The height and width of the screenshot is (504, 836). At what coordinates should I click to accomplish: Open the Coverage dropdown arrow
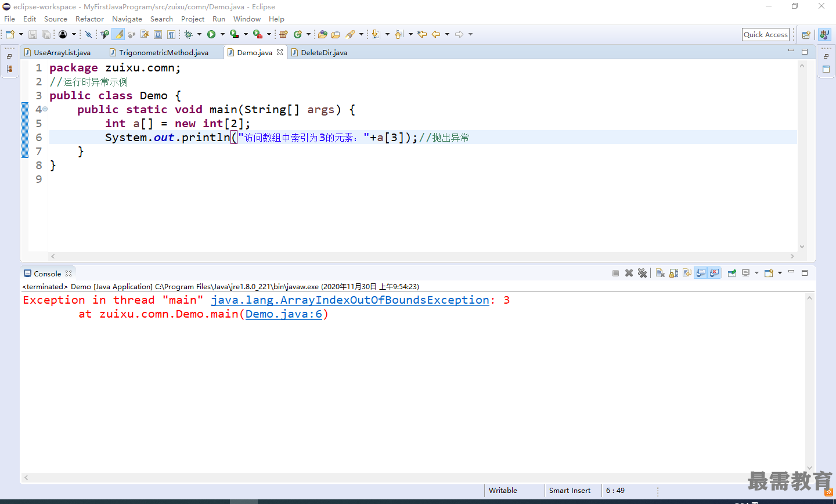(246, 34)
